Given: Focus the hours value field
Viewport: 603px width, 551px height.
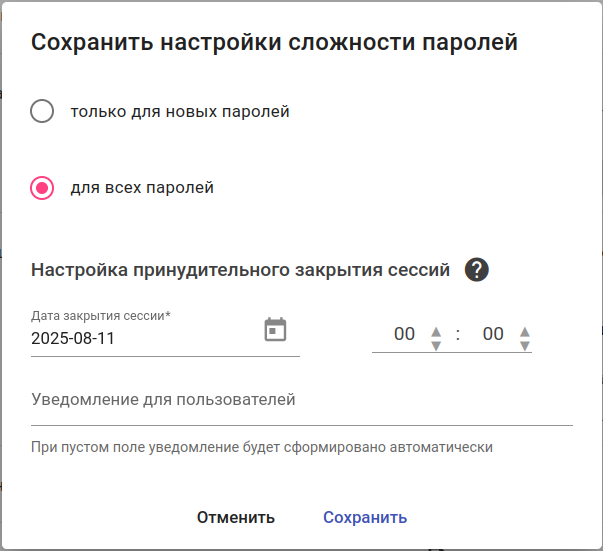Looking at the screenshot, I should (404, 335).
